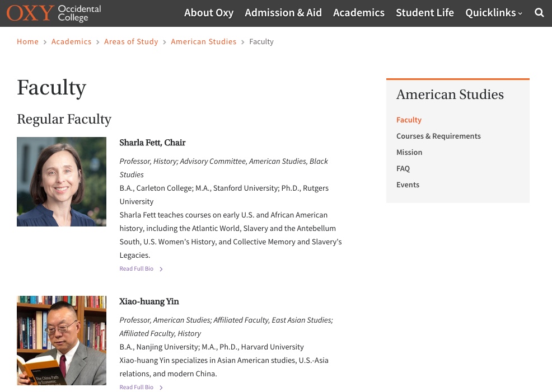Open the Areas of Study breadcrumb
Viewport: 552px width, 392px height.
click(131, 41)
